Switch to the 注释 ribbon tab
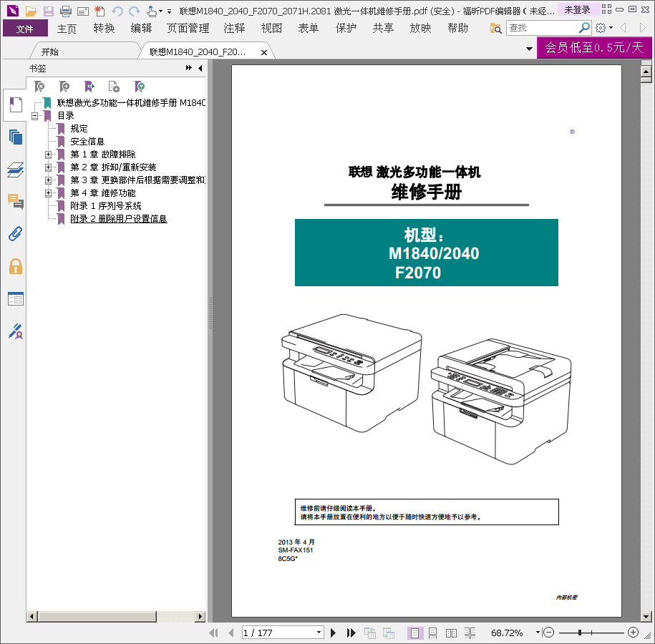The image size is (655, 644). click(x=234, y=29)
